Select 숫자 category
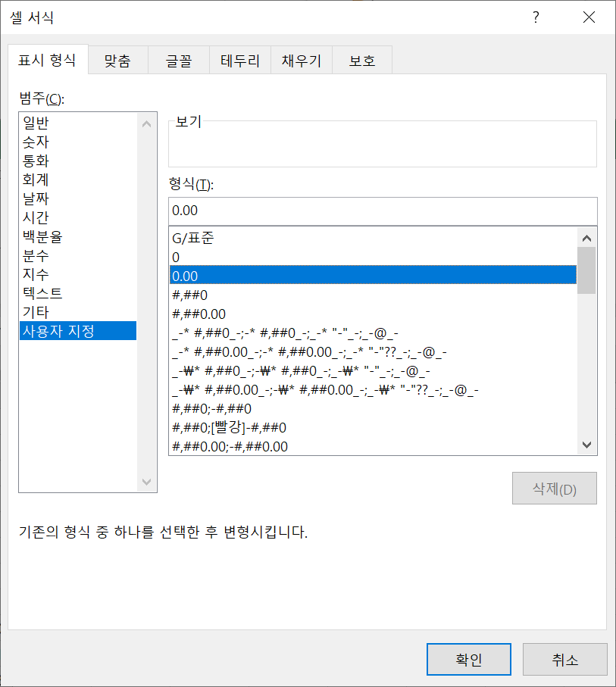The height and width of the screenshot is (687, 616). 78,142
